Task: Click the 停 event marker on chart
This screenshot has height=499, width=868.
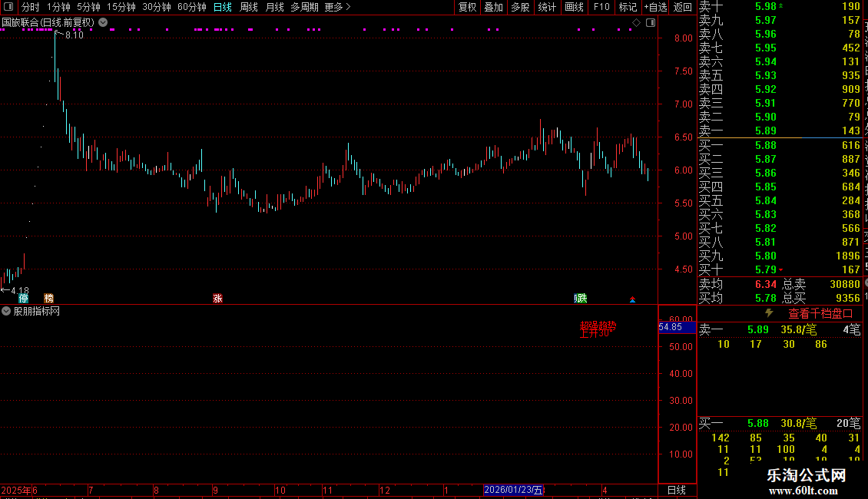Action: point(23,298)
